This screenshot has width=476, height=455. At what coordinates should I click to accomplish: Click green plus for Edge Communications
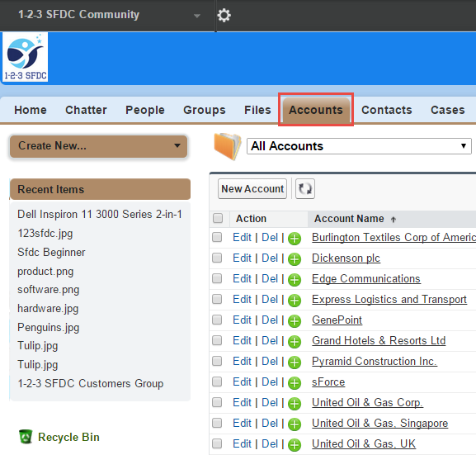[295, 280]
